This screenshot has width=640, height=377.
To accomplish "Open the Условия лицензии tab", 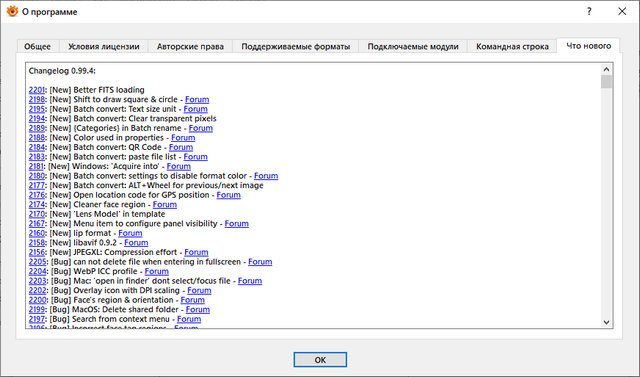I will [x=104, y=47].
